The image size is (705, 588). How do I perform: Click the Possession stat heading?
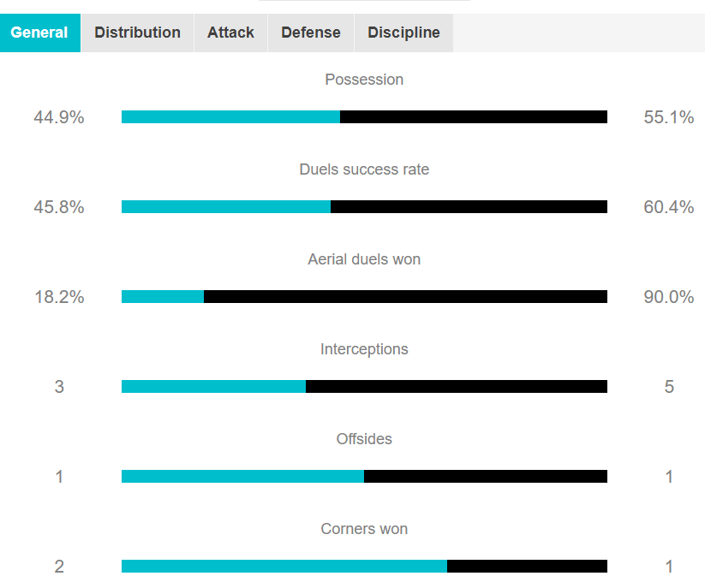(364, 80)
